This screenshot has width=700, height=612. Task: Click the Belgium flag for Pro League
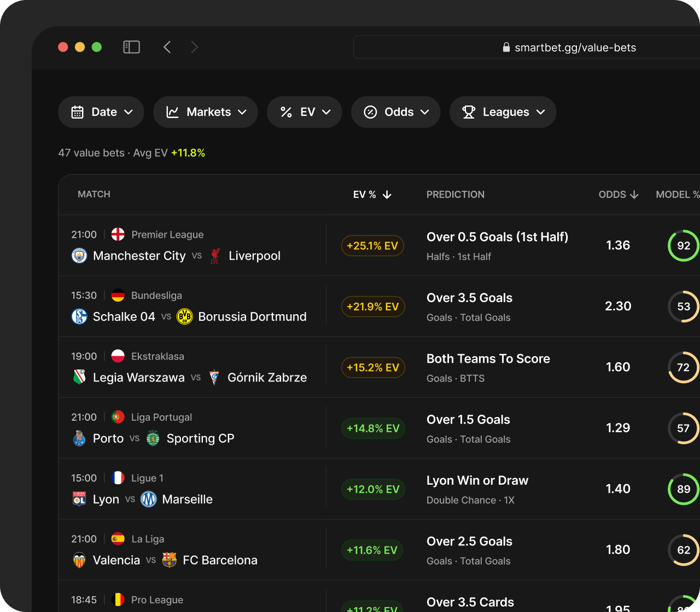coord(118,599)
